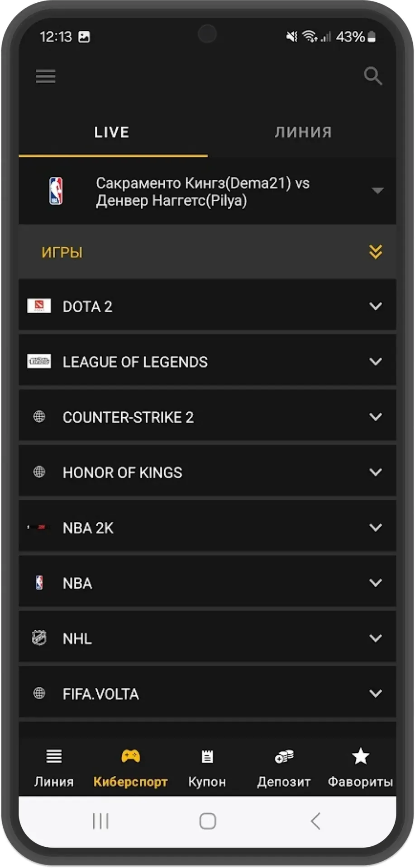This screenshot has width=415, height=868.
Task: Collapse the ИГРЫ double chevron
Action: tap(376, 252)
